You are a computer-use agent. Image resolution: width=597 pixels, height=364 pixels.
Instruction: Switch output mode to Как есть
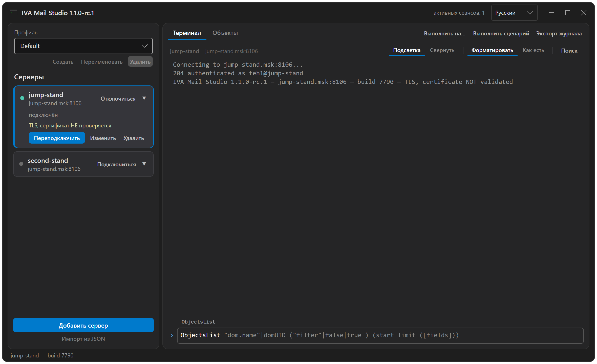point(533,50)
